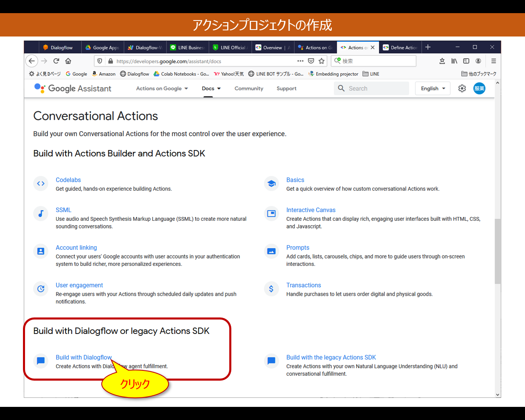Screen dimensions: 525x420
Task: Open the browser home page
Action: (68, 61)
